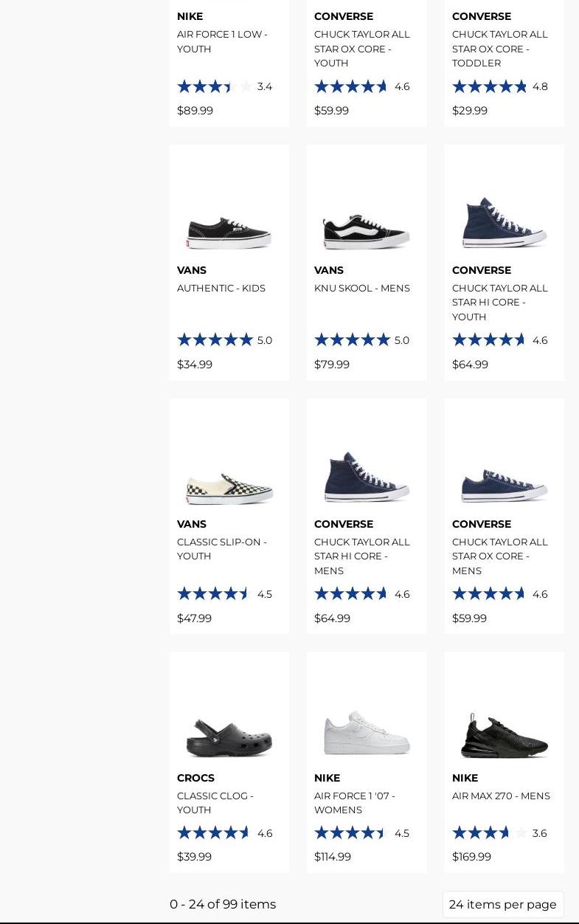Open navy Chuck Taylor Ox Core Mens image

coord(505,486)
